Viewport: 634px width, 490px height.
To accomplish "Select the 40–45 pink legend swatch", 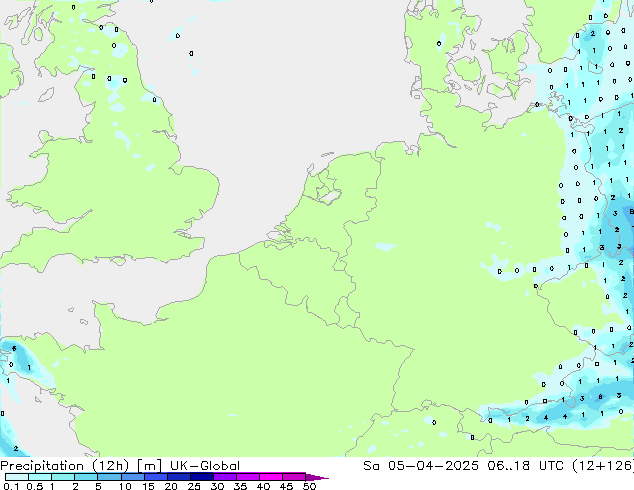I will [271, 477].
